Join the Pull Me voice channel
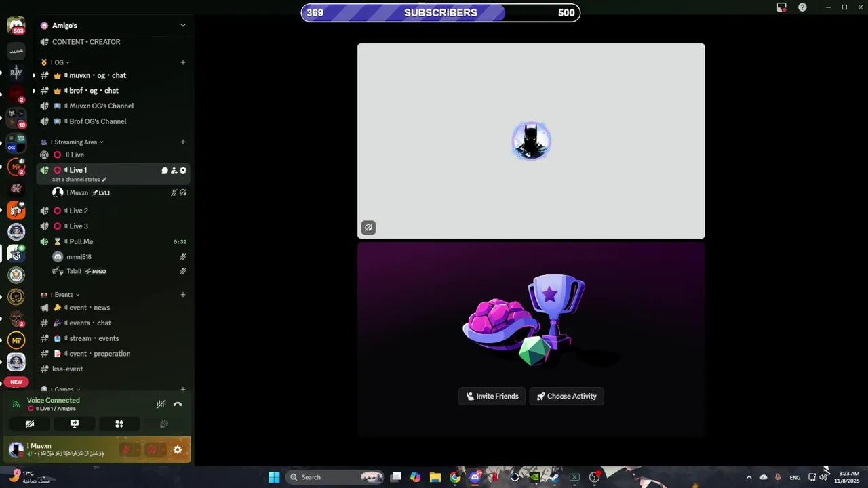 (x=113, y=241)
